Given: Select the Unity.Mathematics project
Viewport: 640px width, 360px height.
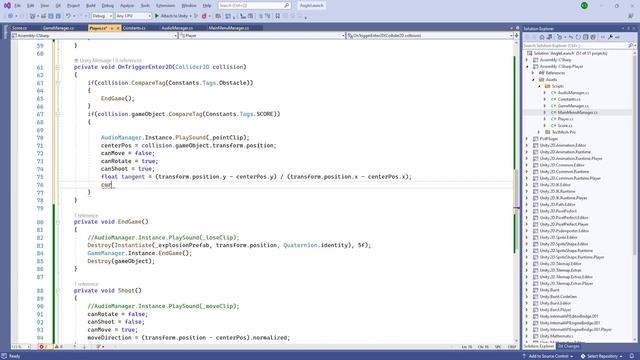Looking at the screenshot, I should pos(556,336).
